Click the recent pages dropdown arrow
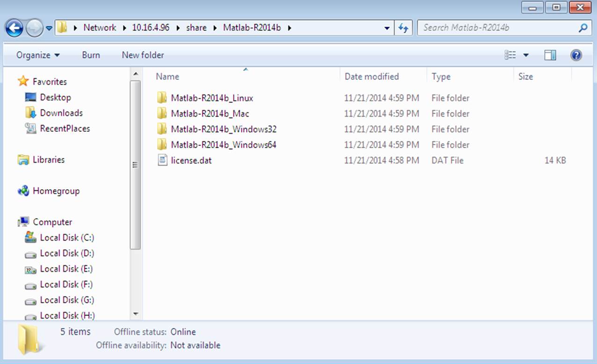This screenshot has height=364, width=597. point(49,29)
